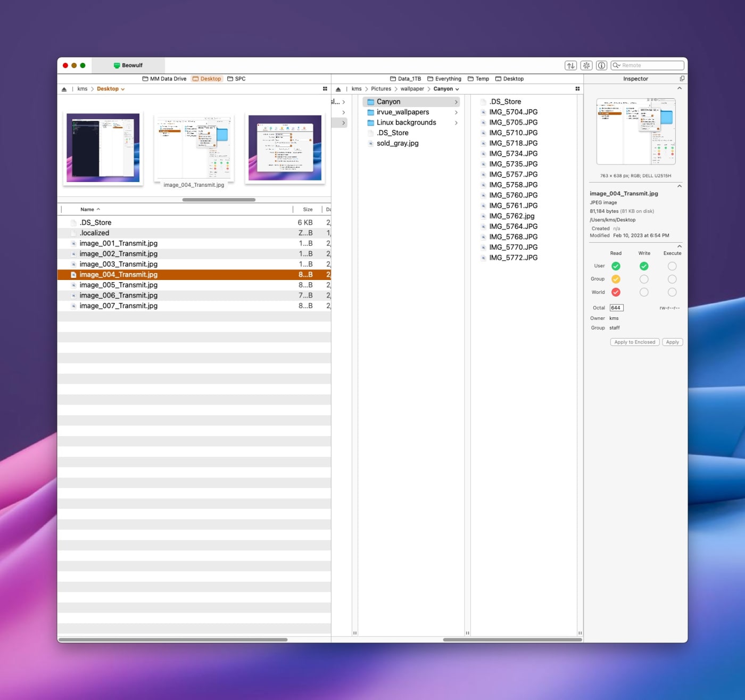The image size is (745, 700).
Task: Open the Transfers view with arrows icon
Action: coord(571,65)
